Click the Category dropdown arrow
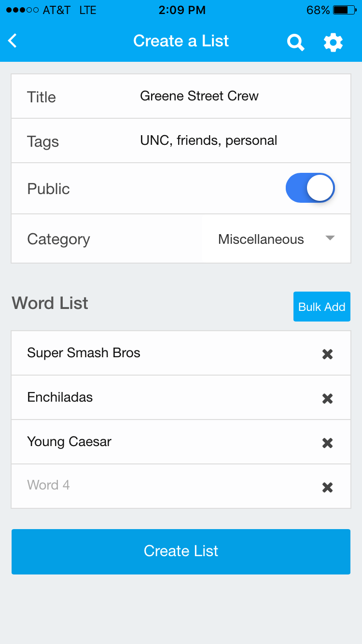The width and height of the screenshot is (362, 644). [x=330, y=238]
